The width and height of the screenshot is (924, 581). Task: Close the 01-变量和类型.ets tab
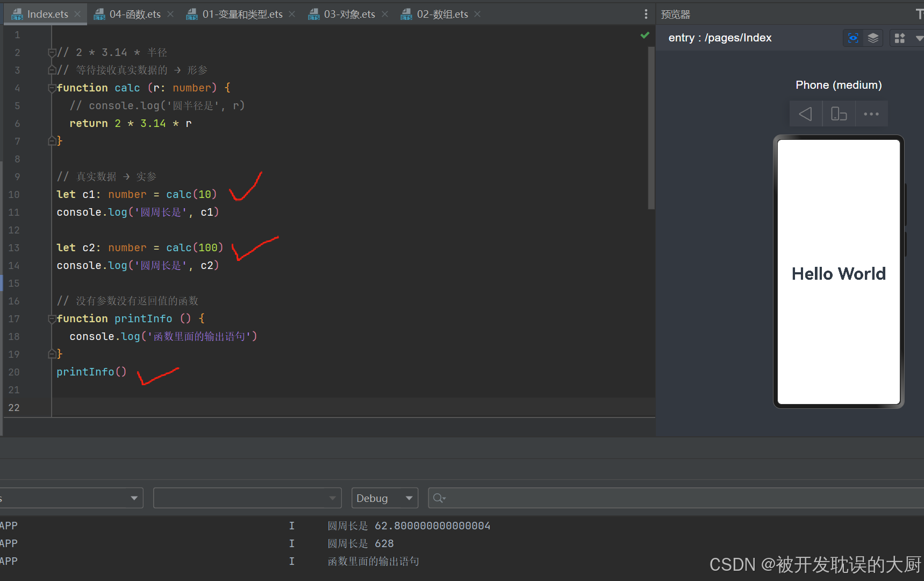point(292,14)
